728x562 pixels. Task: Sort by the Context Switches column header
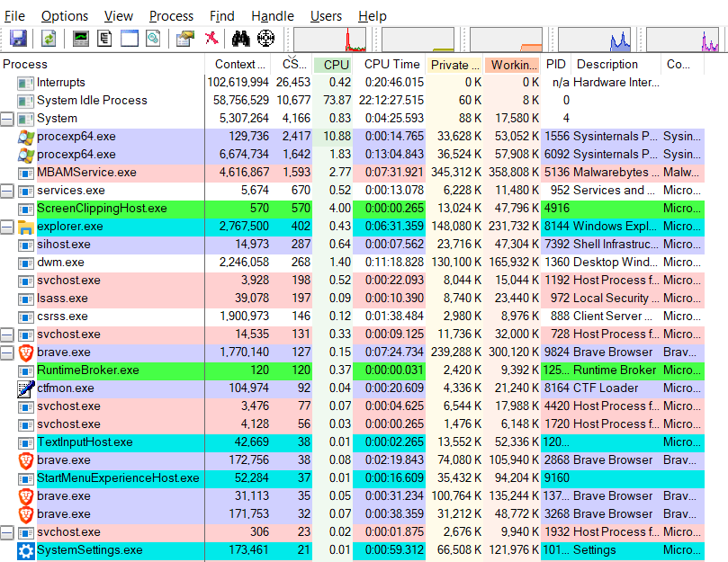[x=239, y=64]
